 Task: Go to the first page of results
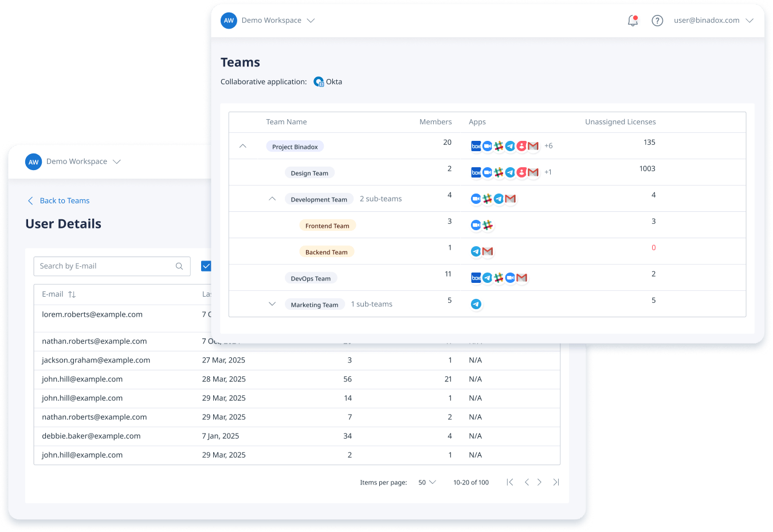[x=510, y=483]
